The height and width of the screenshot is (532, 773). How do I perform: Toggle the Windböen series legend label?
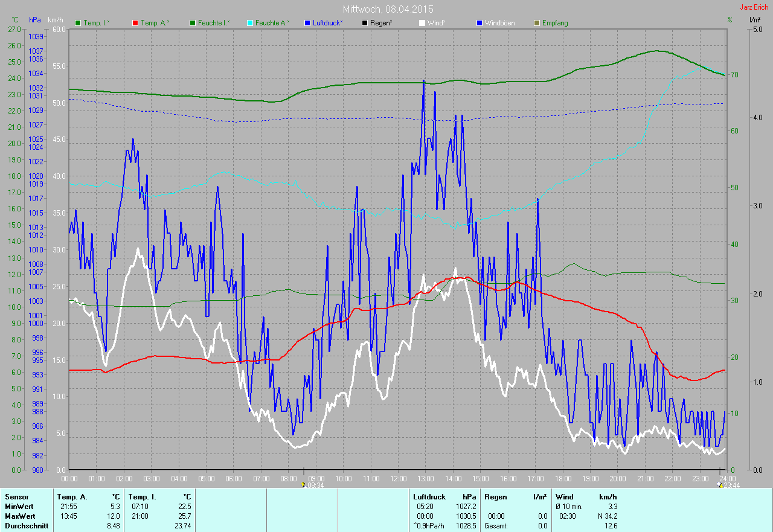501,23
